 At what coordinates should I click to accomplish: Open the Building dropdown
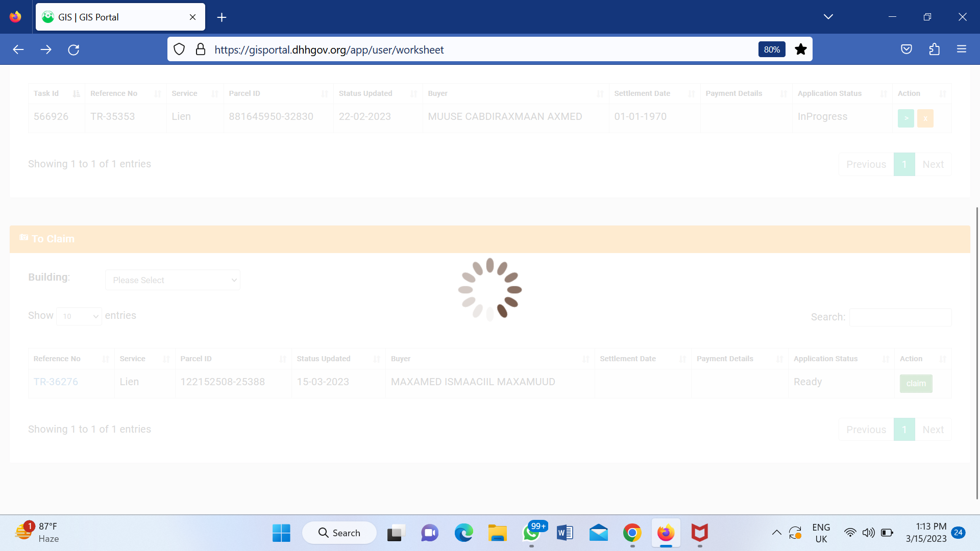[x=173, y=280]
